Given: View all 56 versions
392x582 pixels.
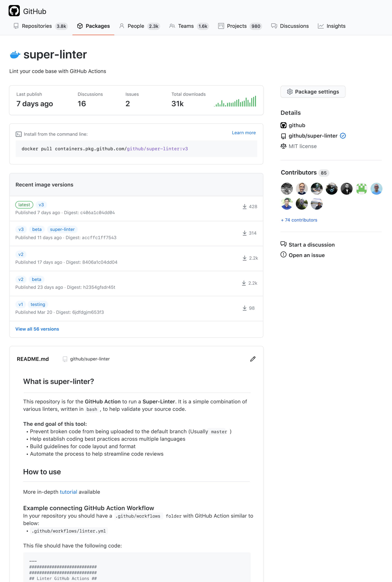Looking at the screenshot, I should pos(37,329).
